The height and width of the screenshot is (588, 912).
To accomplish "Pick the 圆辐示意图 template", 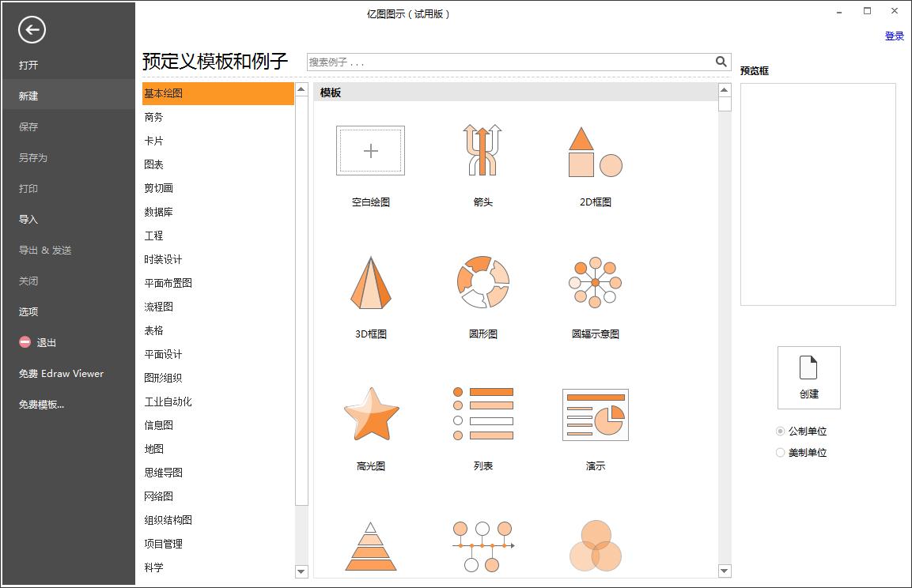I will click(594, 282).
